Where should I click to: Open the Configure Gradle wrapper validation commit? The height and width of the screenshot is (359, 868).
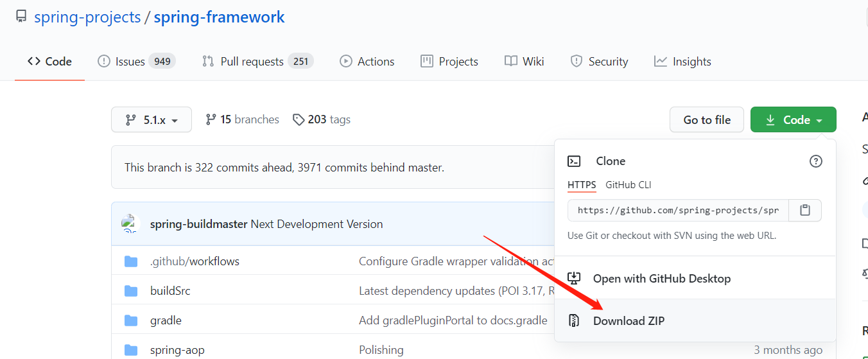[x=456, y=261]
